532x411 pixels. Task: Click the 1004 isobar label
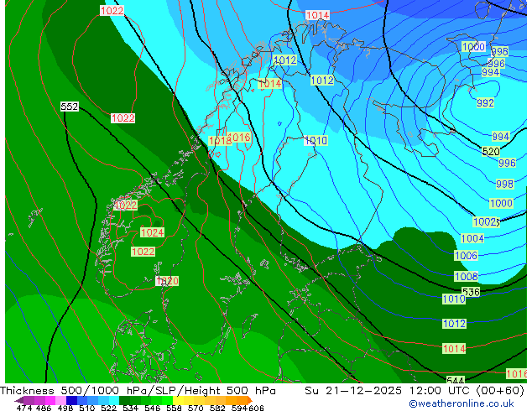[472, 239]
